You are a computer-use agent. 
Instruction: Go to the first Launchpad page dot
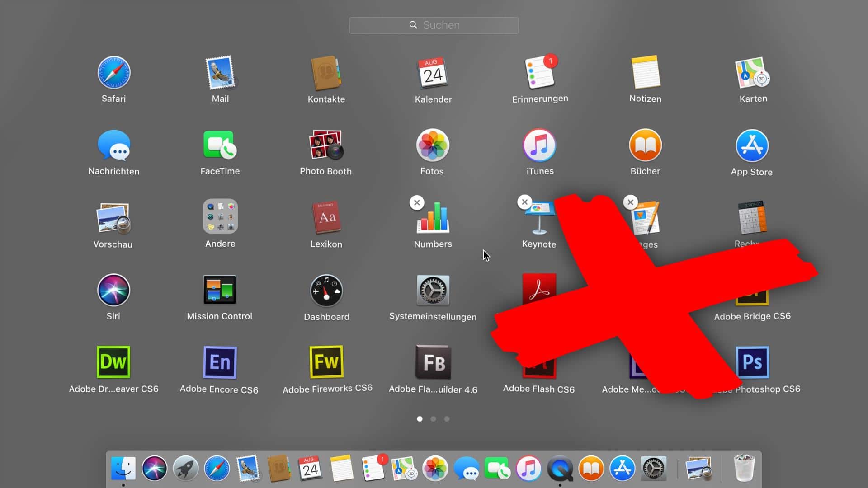[420, 419]
